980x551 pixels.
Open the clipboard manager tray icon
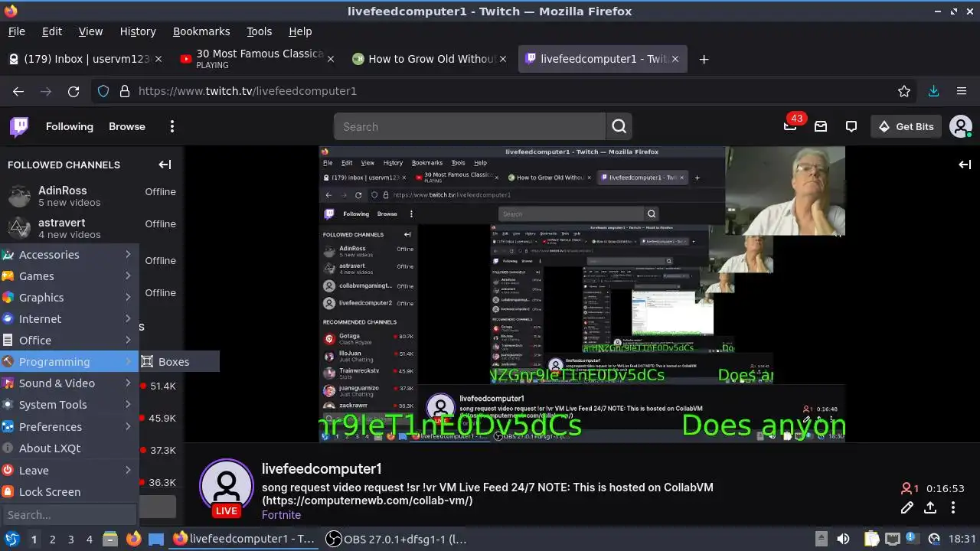click(x=871, y=539)
